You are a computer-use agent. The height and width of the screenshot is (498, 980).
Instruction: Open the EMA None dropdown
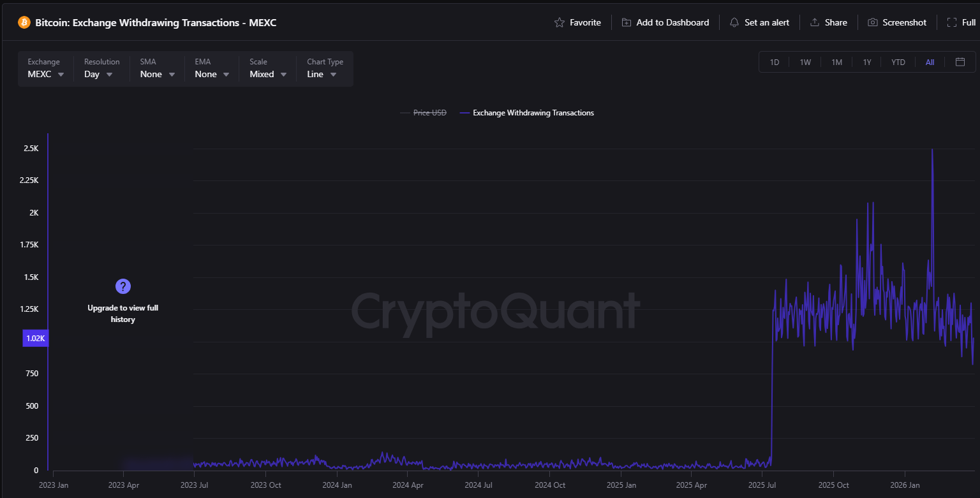[x=212, y=68]
